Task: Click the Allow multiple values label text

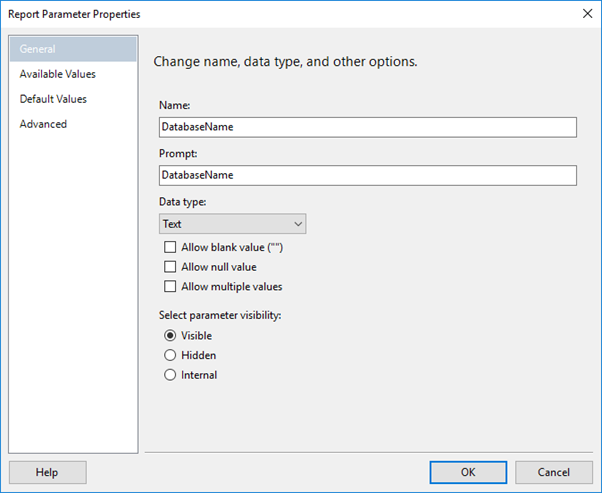Action: coord(232,287)
